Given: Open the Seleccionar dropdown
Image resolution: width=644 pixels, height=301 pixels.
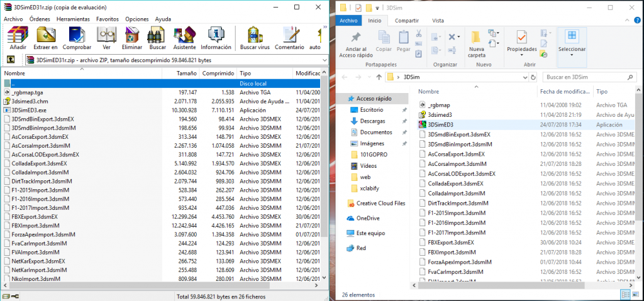Looking at the screenshot, I should click(572, 55).
